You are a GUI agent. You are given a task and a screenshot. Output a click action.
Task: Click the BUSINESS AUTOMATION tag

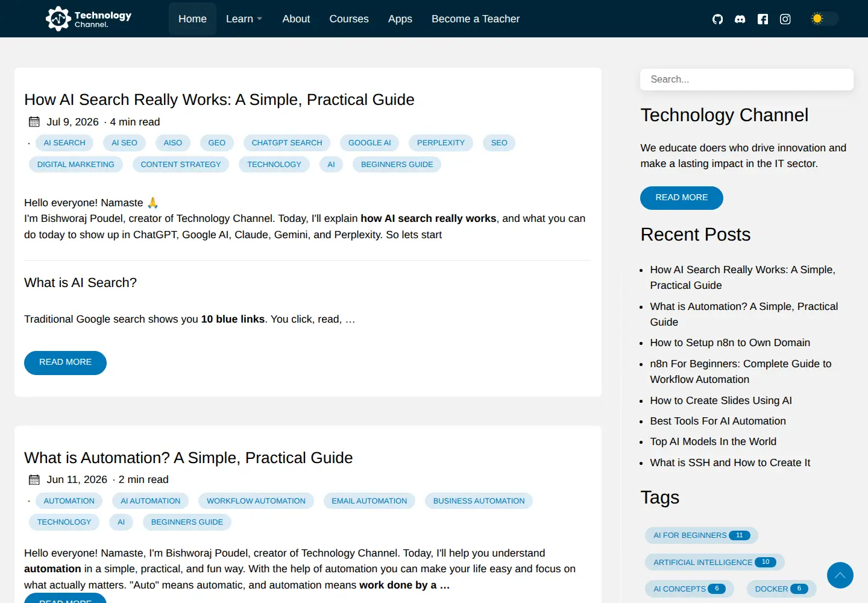[x=479, y=501]
